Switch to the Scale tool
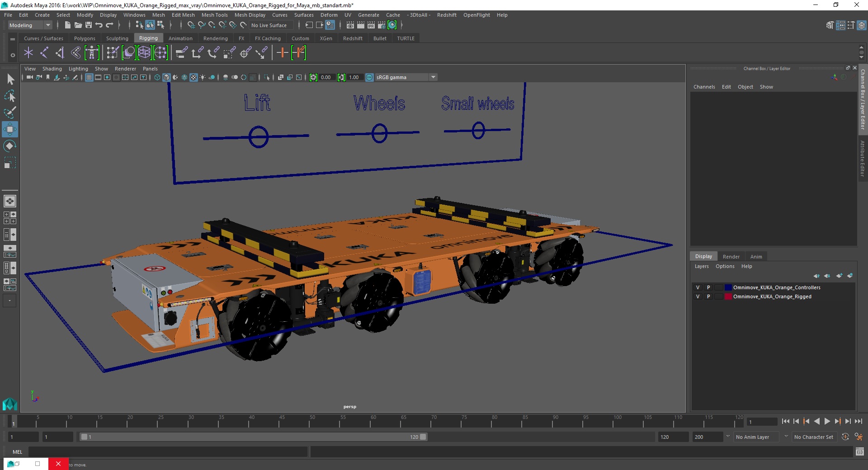The width and height of the screenshot is (868, 470). click(x=10, y=163)
